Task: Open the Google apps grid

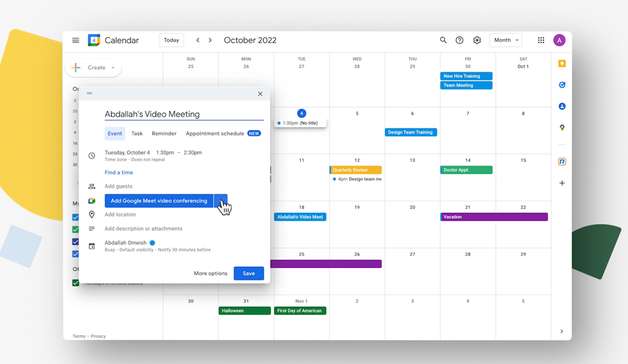Action: point(541,40)
